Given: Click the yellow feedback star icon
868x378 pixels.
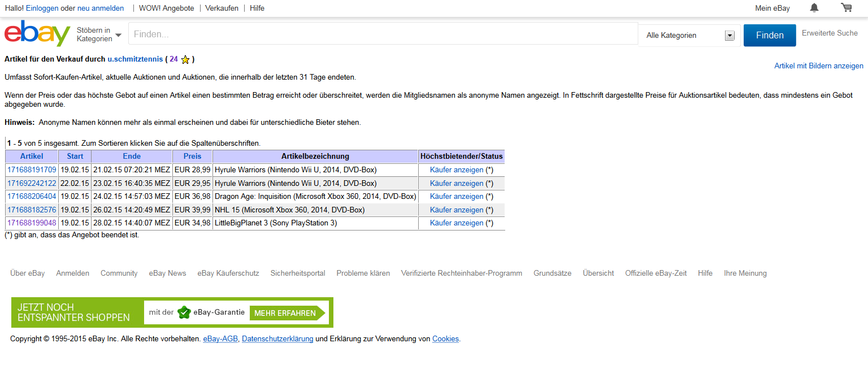Looking at the screenshot, I should coord(185,59).
